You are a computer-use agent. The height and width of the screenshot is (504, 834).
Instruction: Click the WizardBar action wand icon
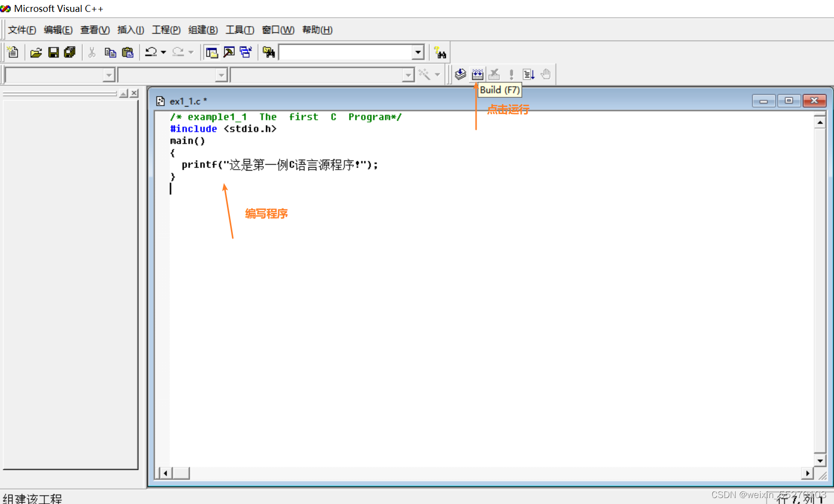(x=424, y=74)
